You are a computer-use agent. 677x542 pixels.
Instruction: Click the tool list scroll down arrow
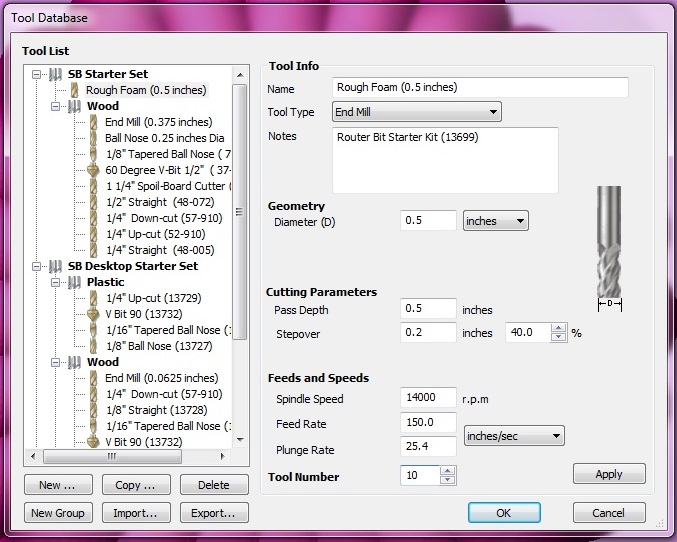click(240, 440)
